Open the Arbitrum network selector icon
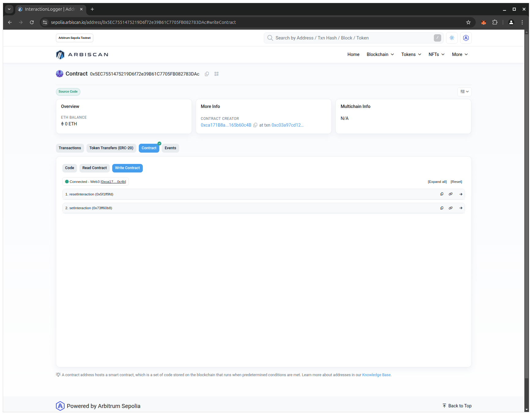This screenshot has width=532, height=415. [466, 38]
